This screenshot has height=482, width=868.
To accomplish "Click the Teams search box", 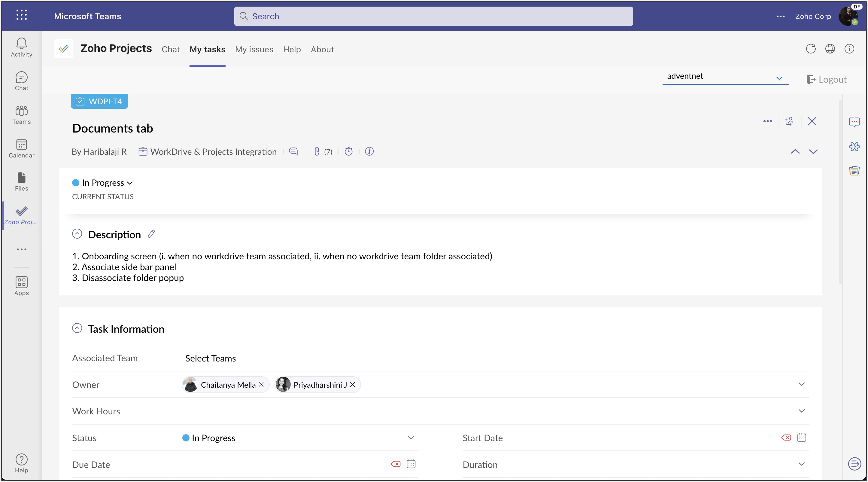I will pos(433,16).
